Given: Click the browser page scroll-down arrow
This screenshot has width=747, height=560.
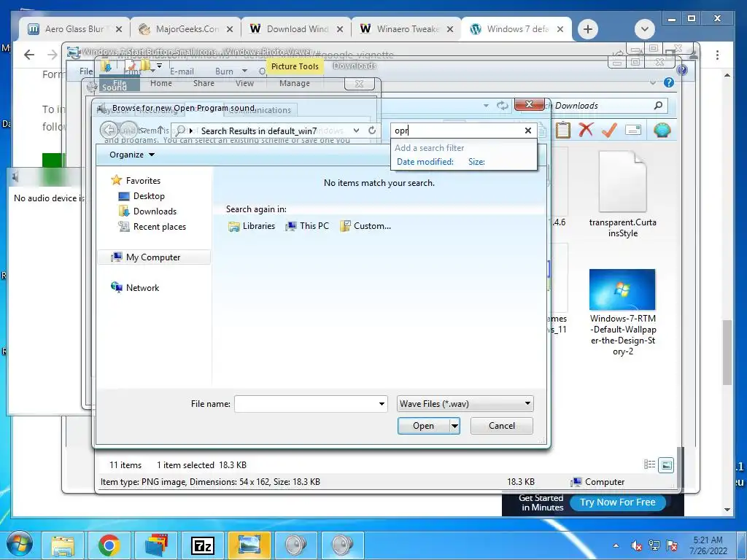Looking at the screenshot, I should (727, 510).
